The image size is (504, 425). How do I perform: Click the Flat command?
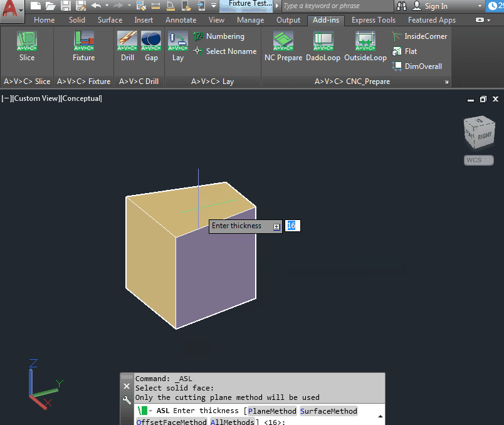click(x=405, y=51)
